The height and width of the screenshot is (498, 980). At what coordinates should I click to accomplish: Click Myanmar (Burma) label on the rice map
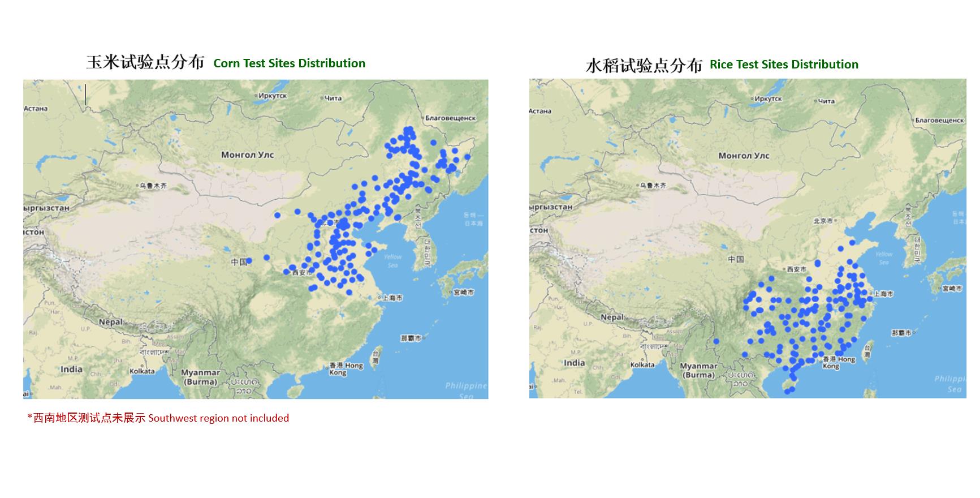pyautogui.click(x=698, y=370)
